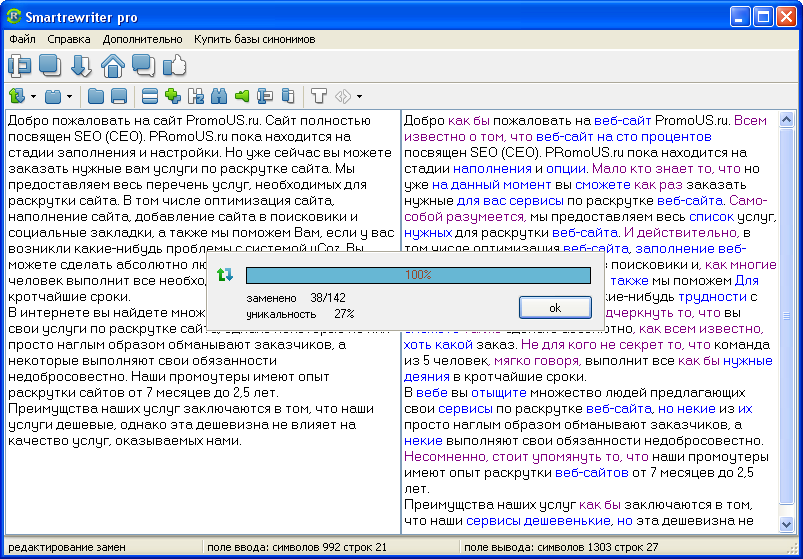Click the green megaphone icon

click(x=242, y=96)
